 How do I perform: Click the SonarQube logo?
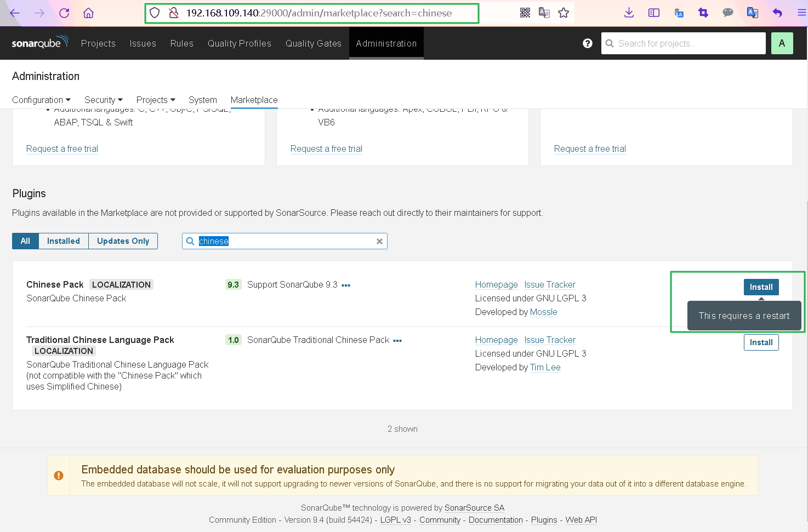(x=40, y=42)
